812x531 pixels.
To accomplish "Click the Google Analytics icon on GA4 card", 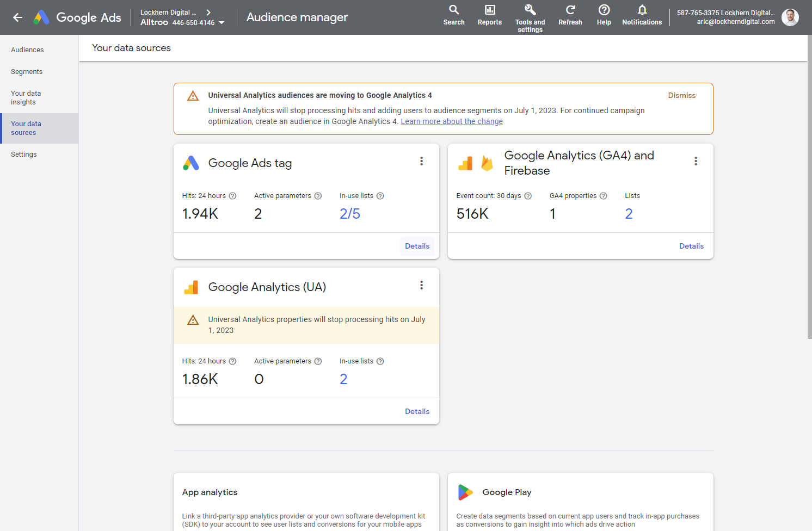I will (465, 163).
